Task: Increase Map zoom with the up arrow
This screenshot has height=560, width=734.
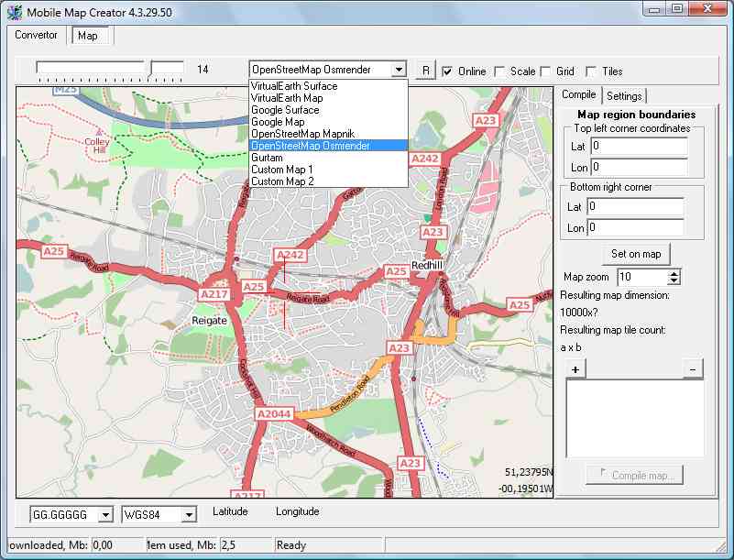Action: [674, 273]
